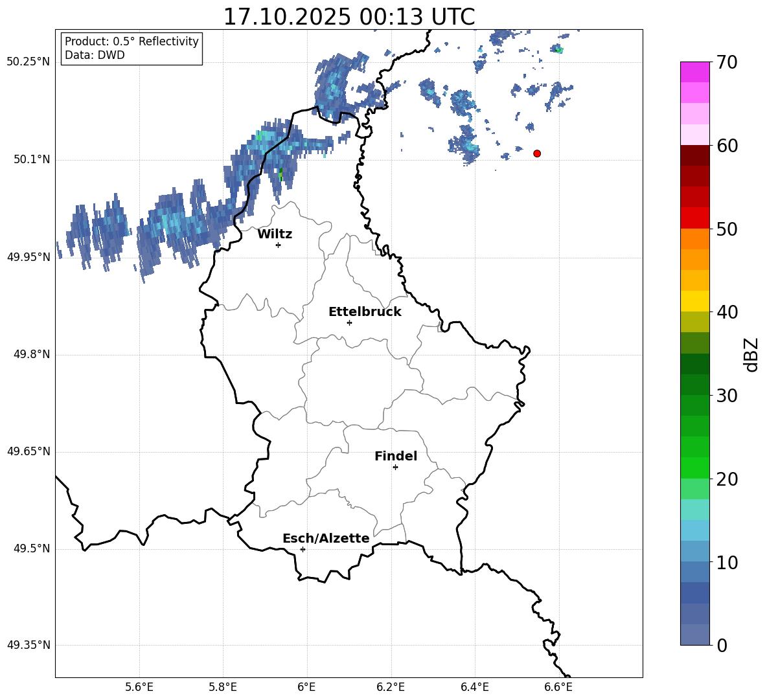The image size is (767, 700).
Task: Click the longitude label 6°E
Action: coord(306,687)
